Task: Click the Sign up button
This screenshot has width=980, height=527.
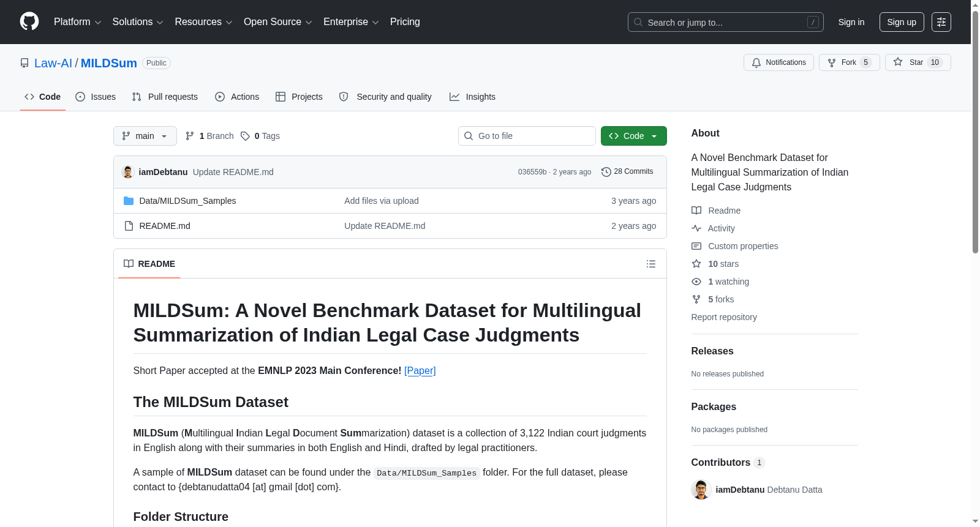Action: [902, 22]
